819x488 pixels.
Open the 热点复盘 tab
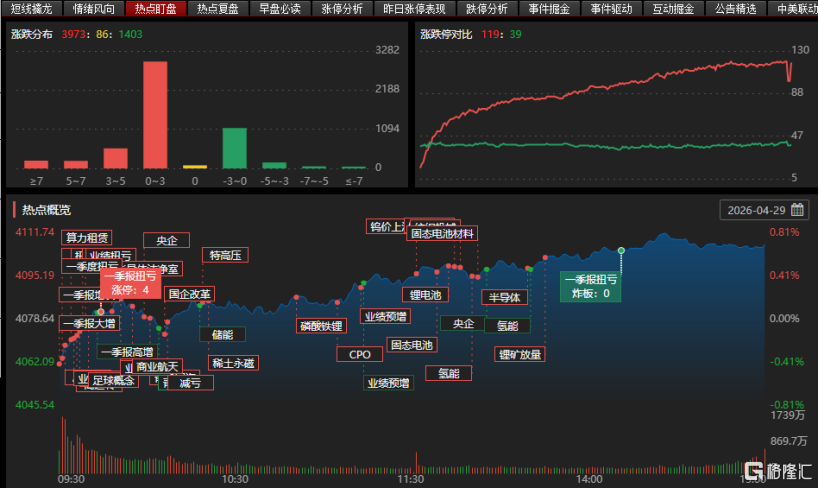pos(218,8)
